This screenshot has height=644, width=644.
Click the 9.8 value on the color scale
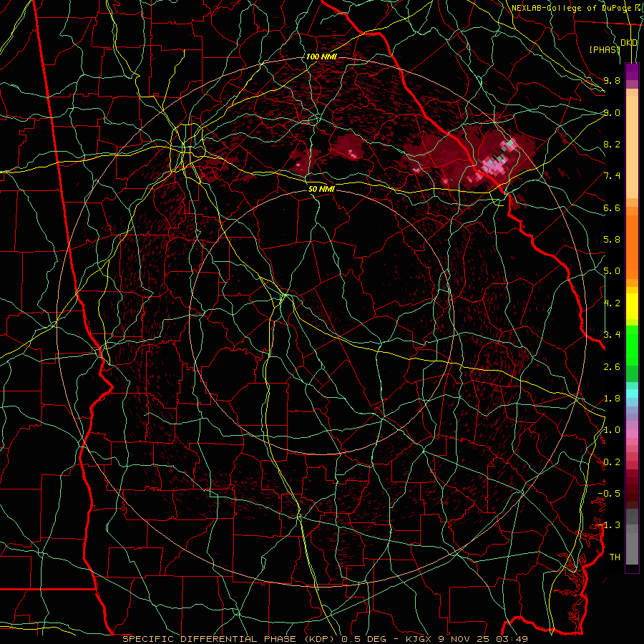pos(612,80)
